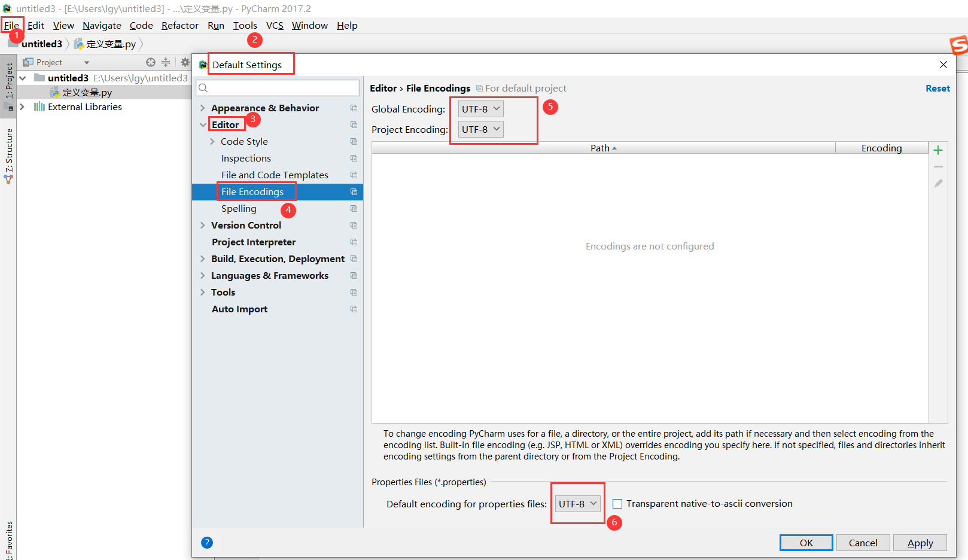Click project-level icon beside Spelling
Screen dimensions: 968x560
[x=354, y=208]
